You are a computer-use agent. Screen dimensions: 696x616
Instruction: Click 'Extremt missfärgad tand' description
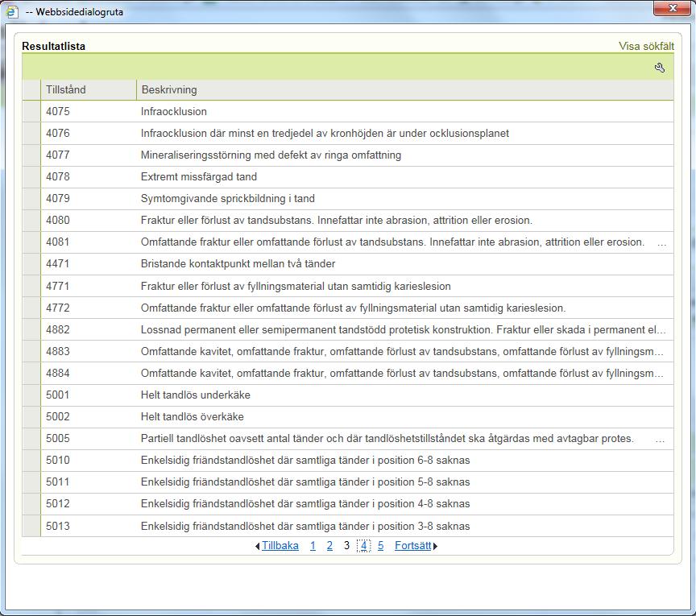coord(199,176)
